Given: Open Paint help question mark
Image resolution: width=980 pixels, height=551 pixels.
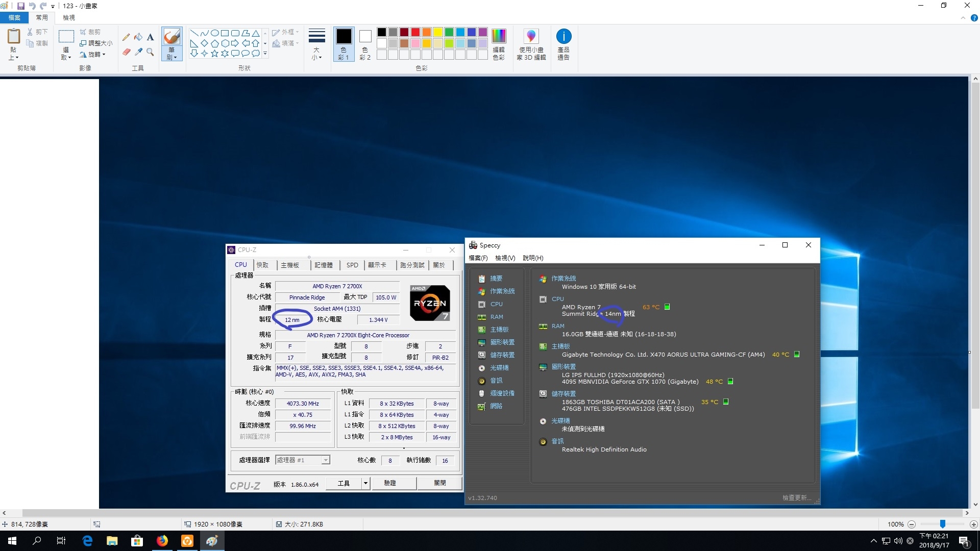Looking at the screenshot, I should [x=974, y=18].
